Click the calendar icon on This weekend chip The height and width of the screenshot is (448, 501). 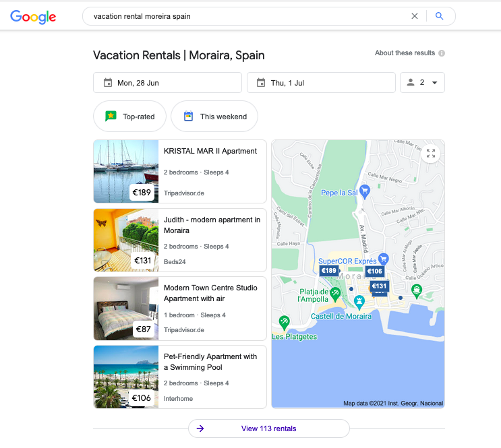point(189,117)
